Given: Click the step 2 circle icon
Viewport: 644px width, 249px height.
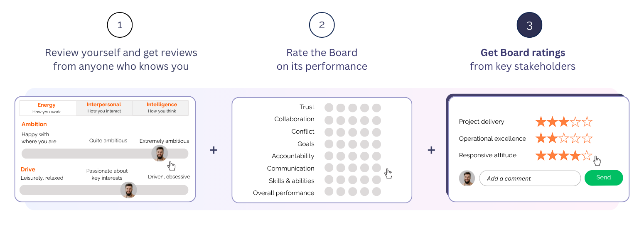Looking at the screenshot, I should click(x=322, y=25).
